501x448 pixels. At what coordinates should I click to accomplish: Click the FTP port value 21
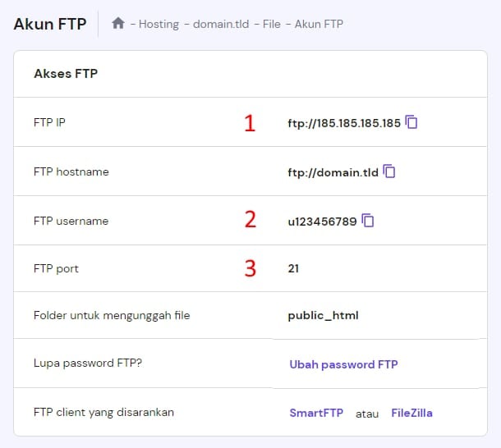tap(293, 268)
